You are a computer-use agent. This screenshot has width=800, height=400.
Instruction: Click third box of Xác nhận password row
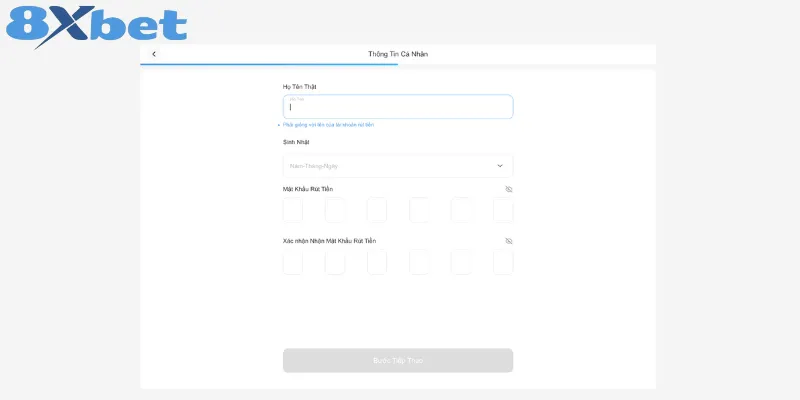click(377, 262)
